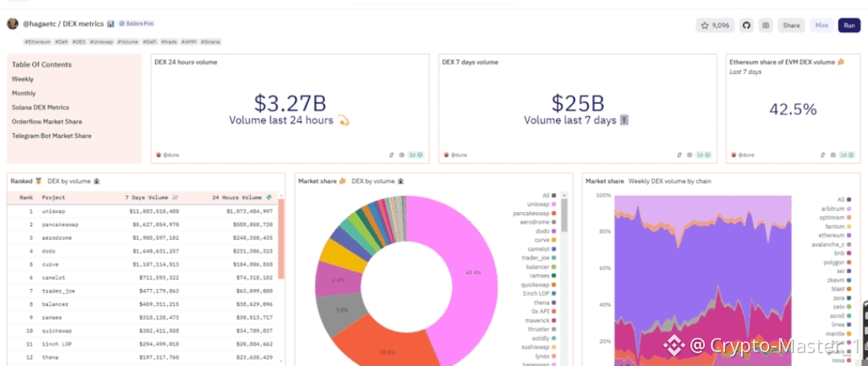868x366 pixels.
Task: Click the Run button
Action: point(850,26)
